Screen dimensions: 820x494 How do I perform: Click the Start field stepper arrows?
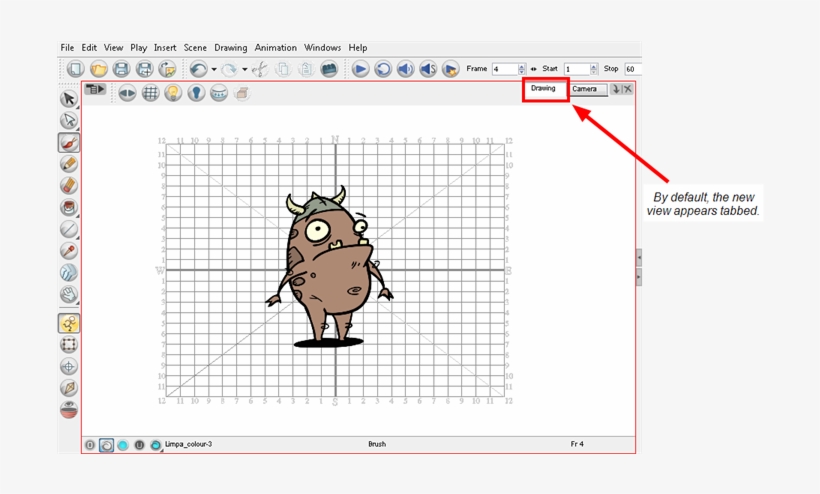coord(594,69)
